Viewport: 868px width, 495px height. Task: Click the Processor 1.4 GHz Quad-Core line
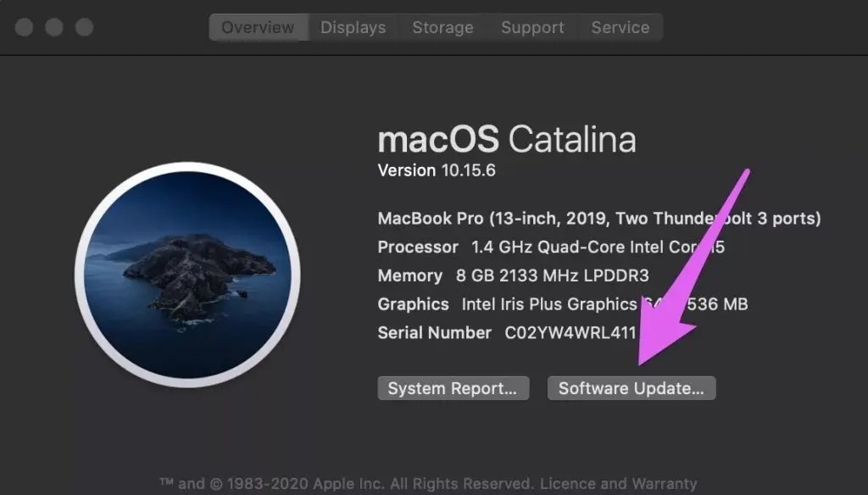[551, 247]
